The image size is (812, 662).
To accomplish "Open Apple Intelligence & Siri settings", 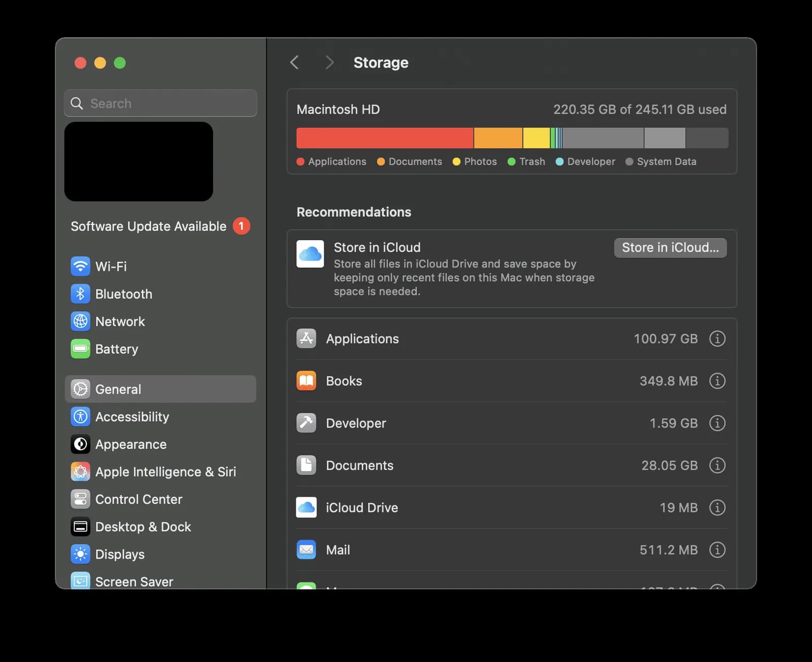I will 160,472.
